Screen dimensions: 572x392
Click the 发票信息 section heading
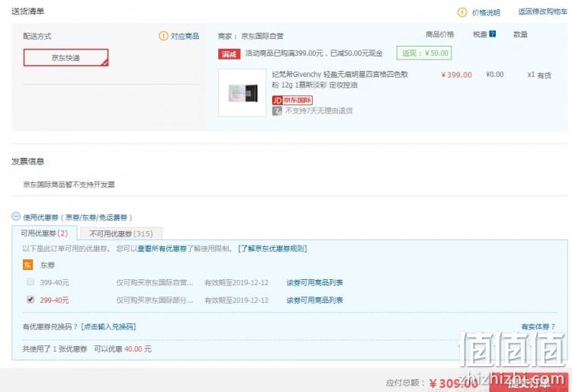click(x=27, y=161)
